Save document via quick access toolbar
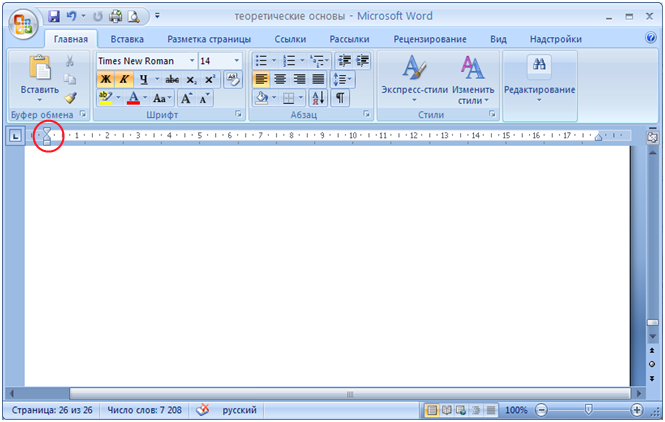Viewport: 665px width, 422px height. 54,17
